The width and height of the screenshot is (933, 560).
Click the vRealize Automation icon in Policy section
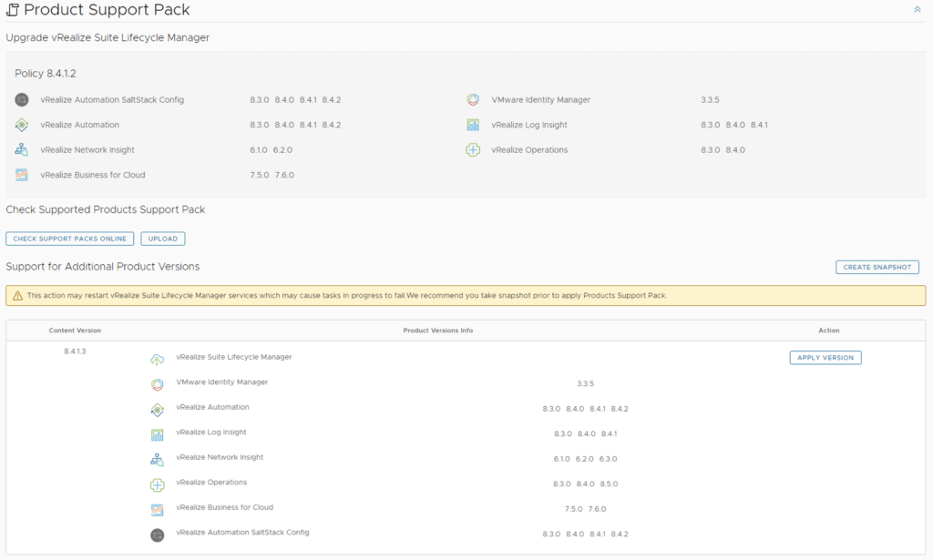(22, 125)
